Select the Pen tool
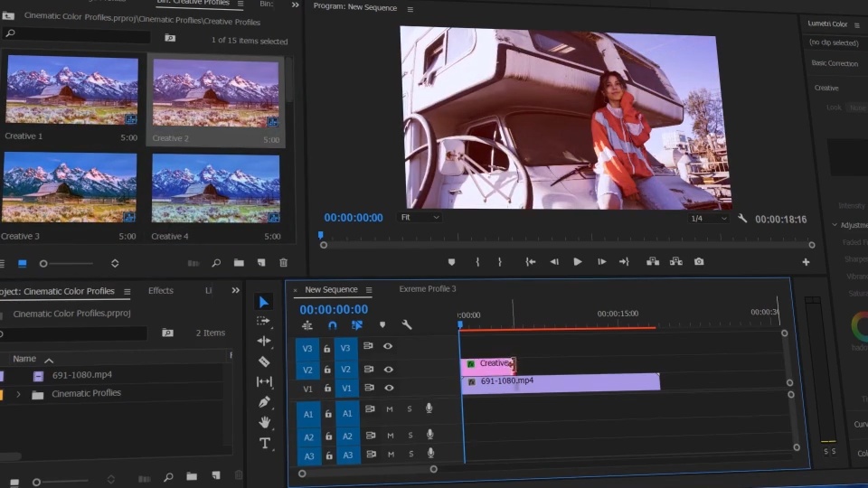Viewport: 868px width, 488px height. point(264,401)
